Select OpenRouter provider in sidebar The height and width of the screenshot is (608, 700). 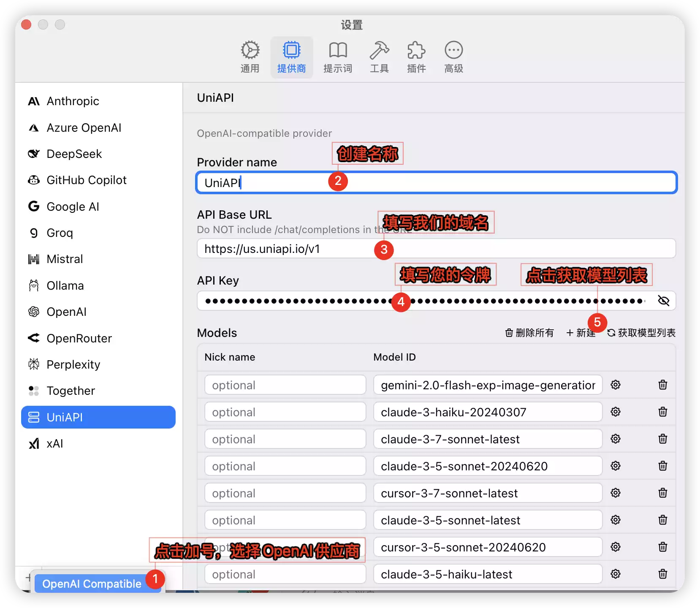79,338
